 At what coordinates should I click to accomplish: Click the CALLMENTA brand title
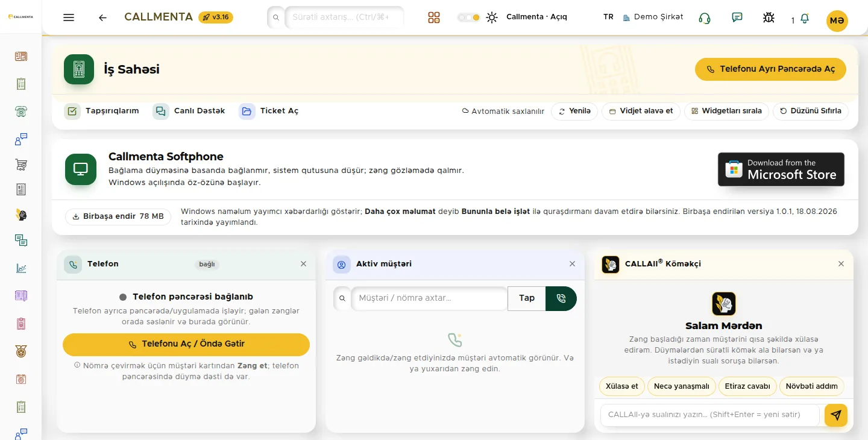point(159,17)
